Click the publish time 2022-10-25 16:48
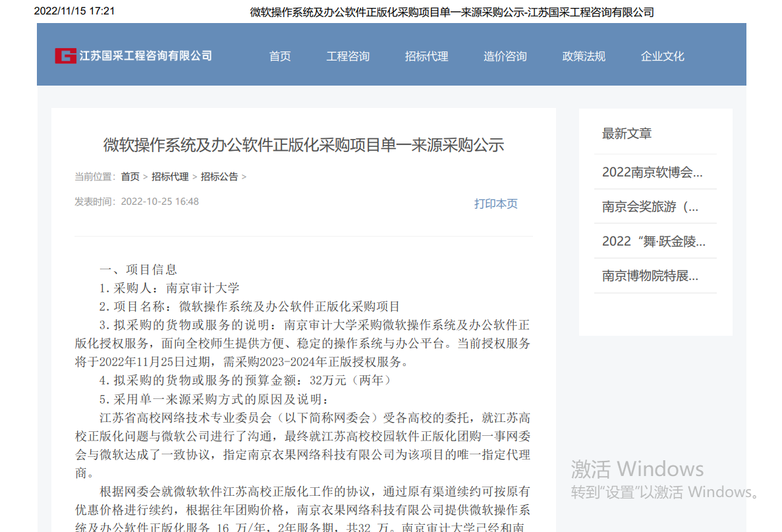Viewport: 782px width, 532px height. pyautogui.click(x=159, y=201)
